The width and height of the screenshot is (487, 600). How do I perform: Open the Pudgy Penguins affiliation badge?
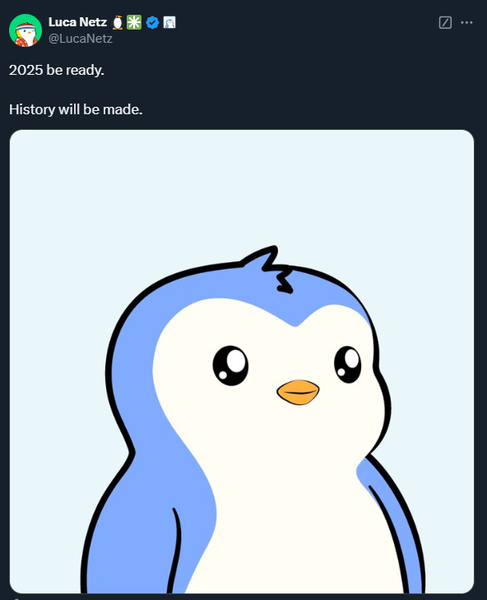169,23
